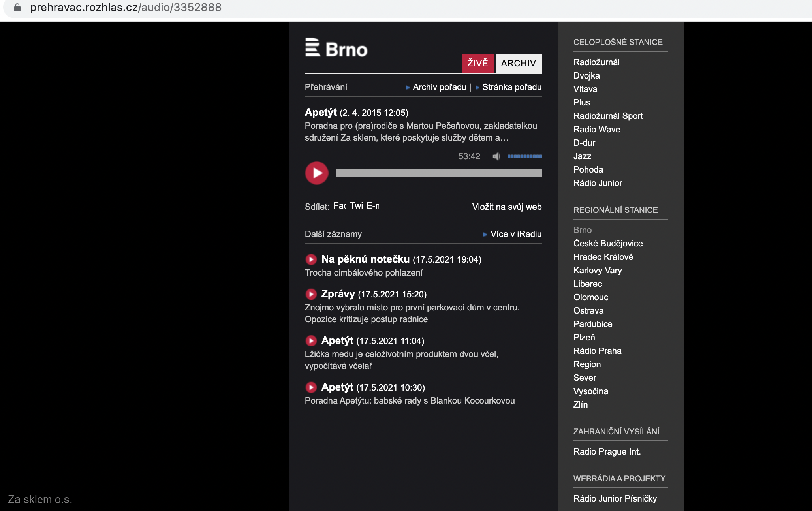Screen dimensions: 812x511
Task: Click 'Trocha cimbálového pohlazení' description
Action: tap(364, 273)
